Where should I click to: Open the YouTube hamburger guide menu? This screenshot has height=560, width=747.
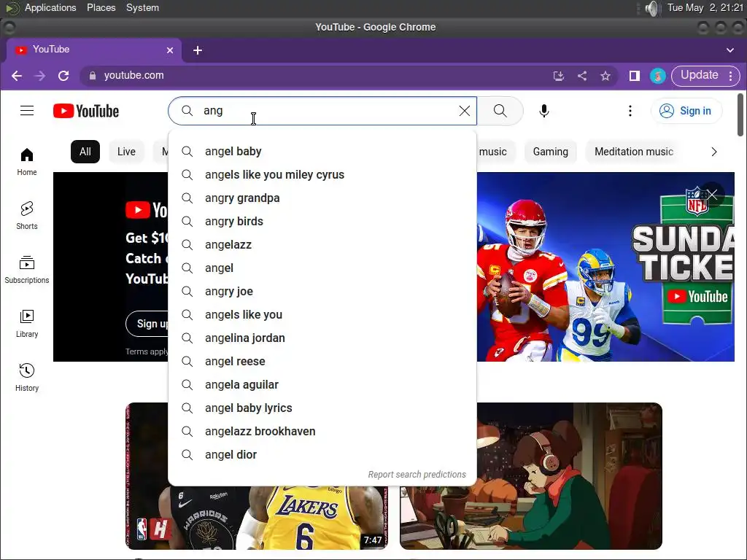tap(27, 111)
